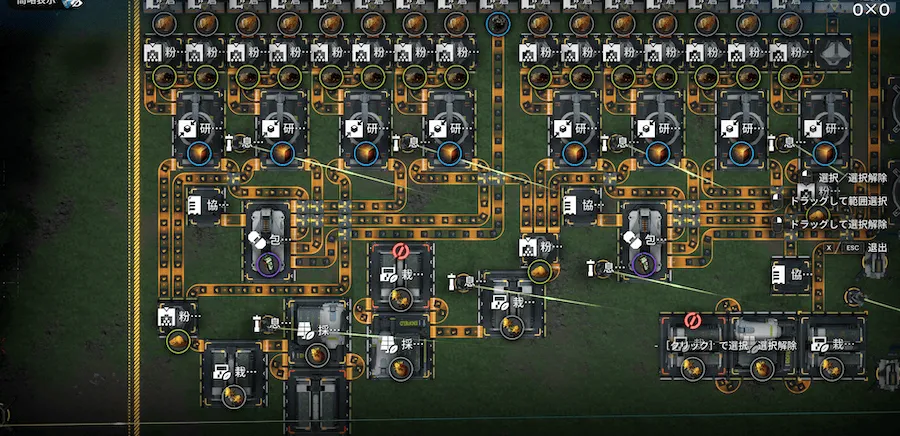
Task: Click the ドラッグして範囲選択 hint text
Action: 839,201
